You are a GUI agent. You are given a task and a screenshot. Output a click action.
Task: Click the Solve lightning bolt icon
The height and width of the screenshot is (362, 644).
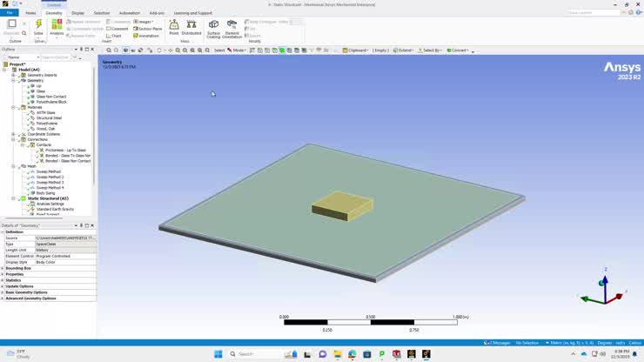(x=38, y=27)
